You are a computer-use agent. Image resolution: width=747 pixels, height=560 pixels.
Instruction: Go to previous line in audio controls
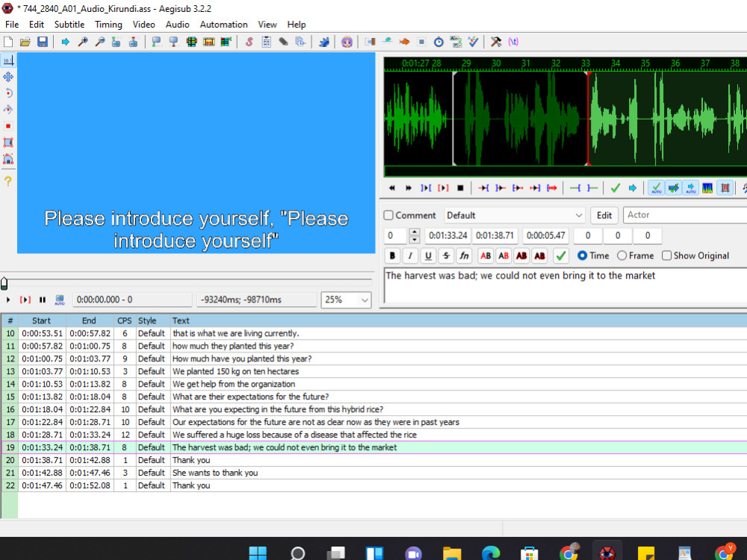[x=391, y=188]
